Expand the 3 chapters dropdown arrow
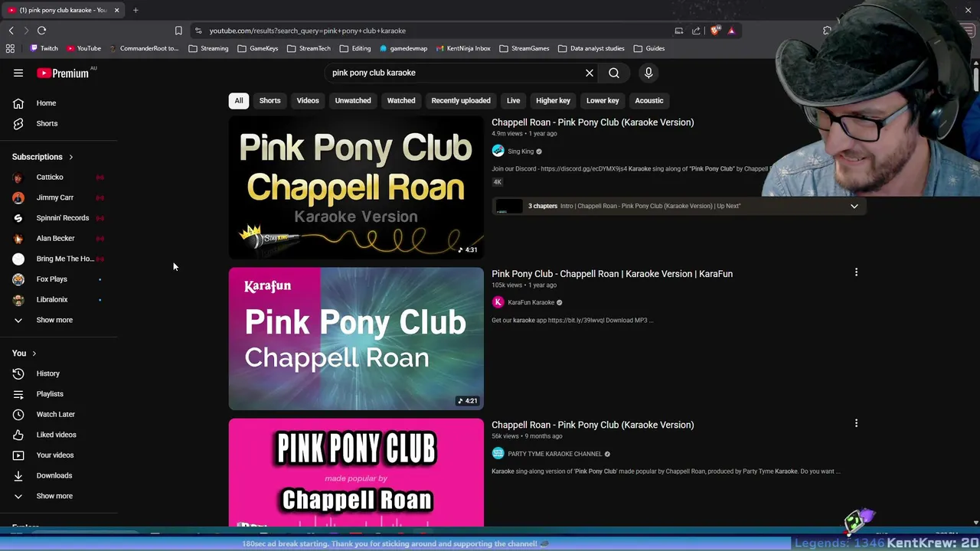 (854, 206)
